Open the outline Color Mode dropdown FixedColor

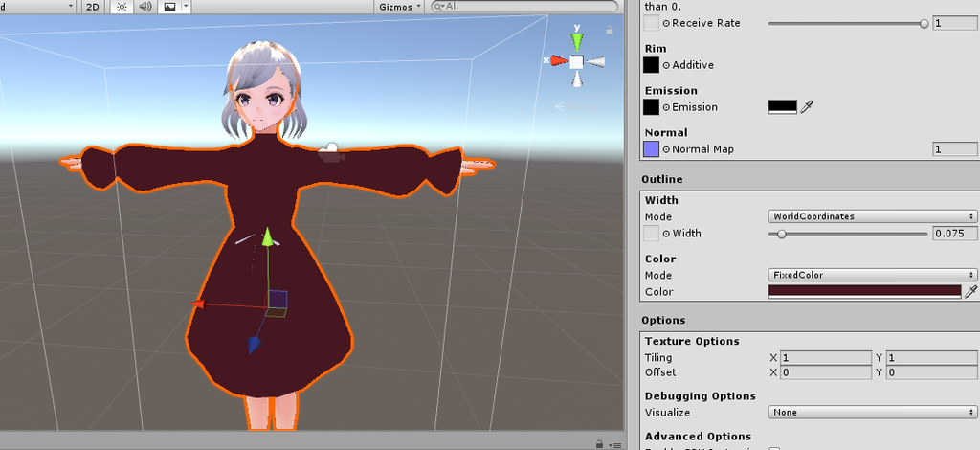coord(873,275)
